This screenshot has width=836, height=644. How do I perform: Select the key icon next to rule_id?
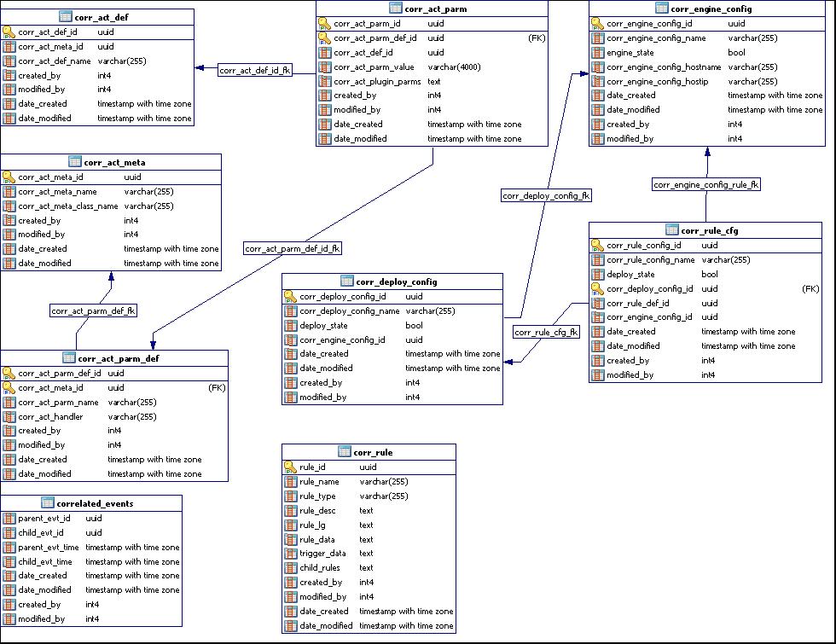pos(290,467)
